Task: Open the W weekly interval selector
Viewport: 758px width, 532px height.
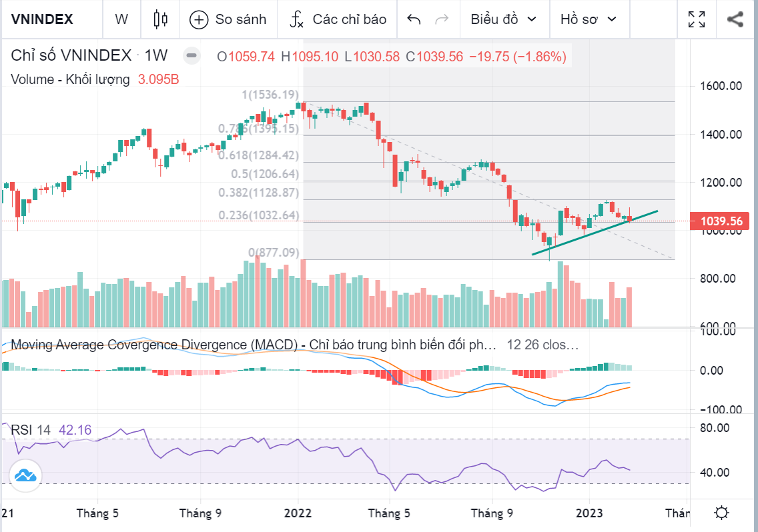Action: point(121,19)
